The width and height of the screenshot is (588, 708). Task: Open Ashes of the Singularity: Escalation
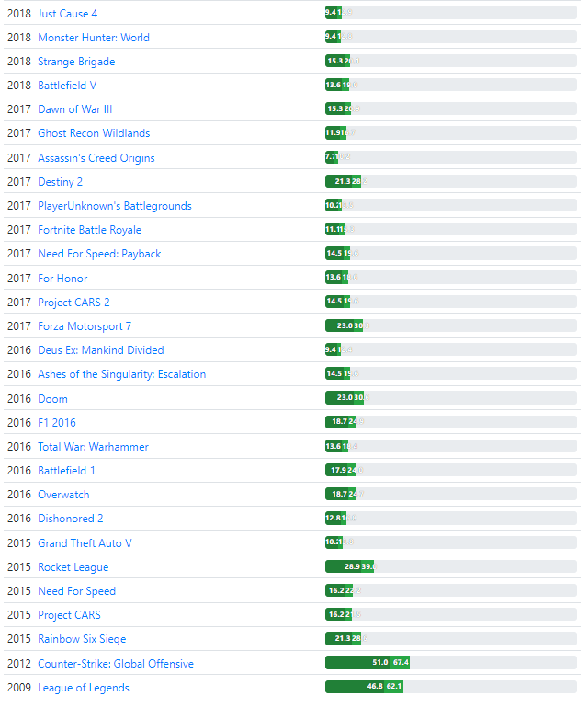pos(122,374)
